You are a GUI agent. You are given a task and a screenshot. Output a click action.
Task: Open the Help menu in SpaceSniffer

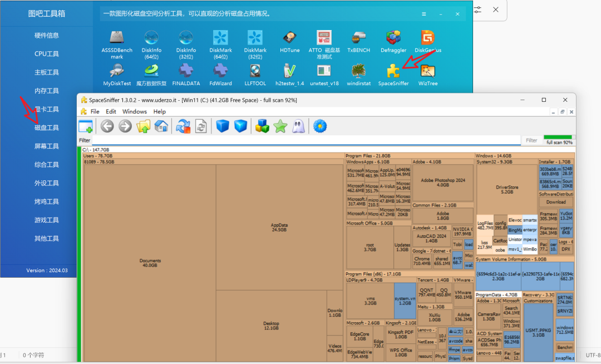tap(160, 111)
